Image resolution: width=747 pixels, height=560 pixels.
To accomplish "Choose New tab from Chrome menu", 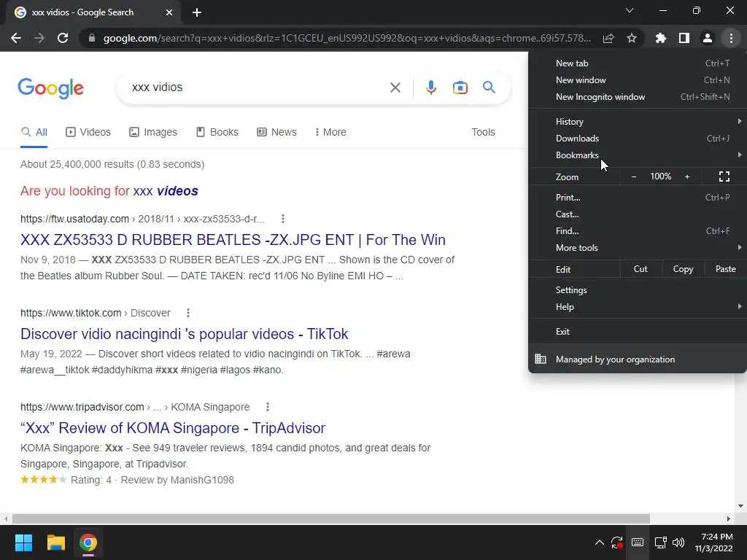I will [x=638, y=63].
